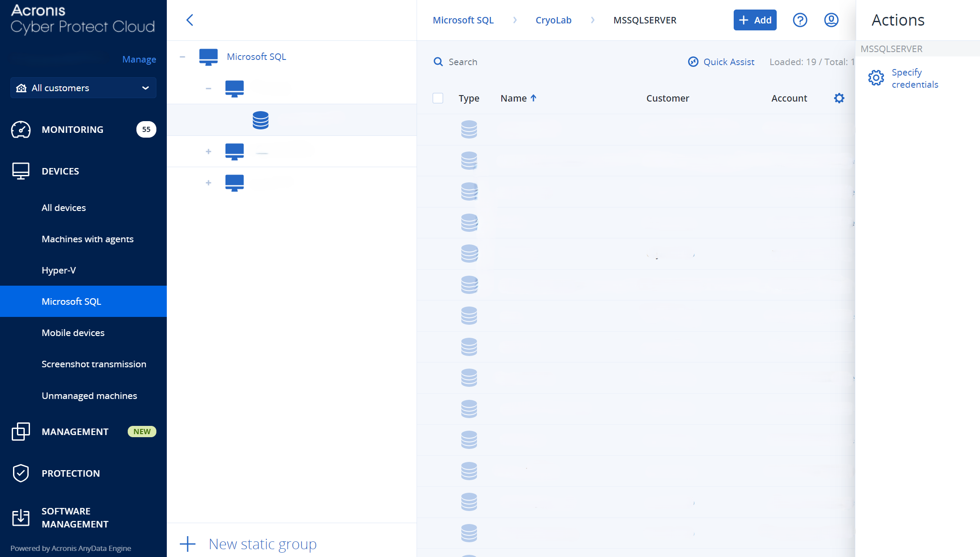Open Software Management download icon

21,517
